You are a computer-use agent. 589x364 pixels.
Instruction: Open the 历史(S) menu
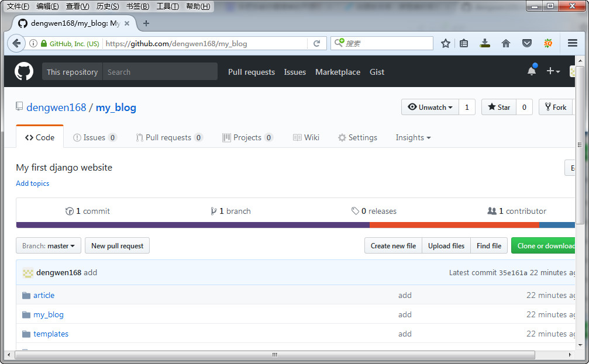click(108, 6)
